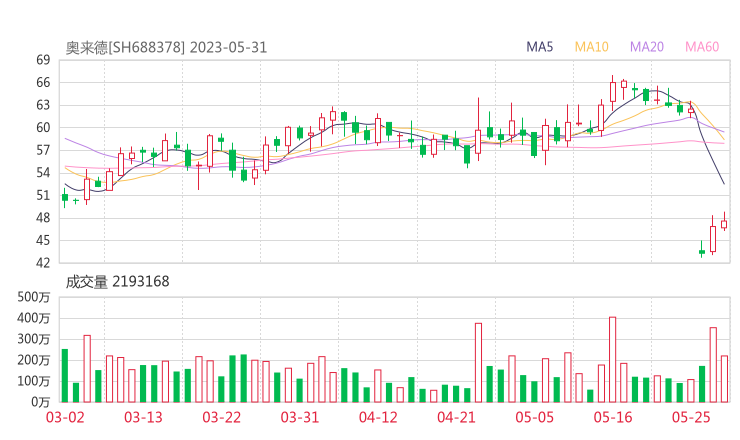The image size is (740, 440).
Task: Click the first green volume bar at 03-02
Action: click(65, 376)
